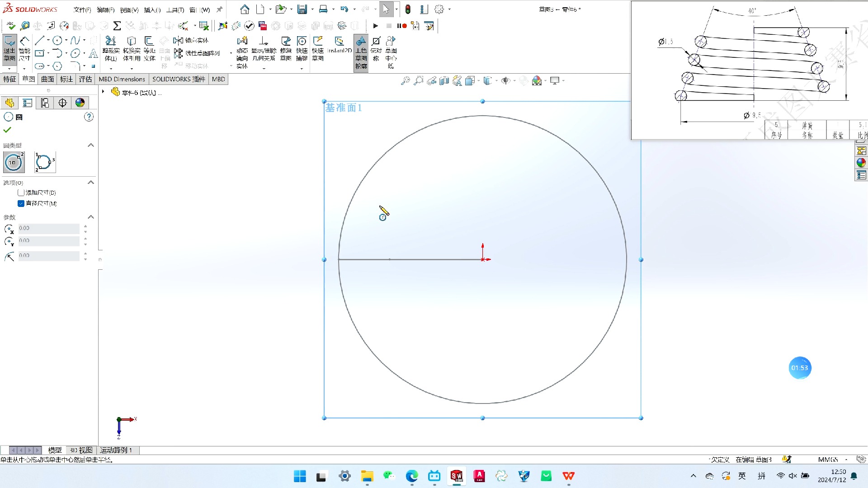Open the 工具(T) menu

pyautogui.click(x=175, y=9)
